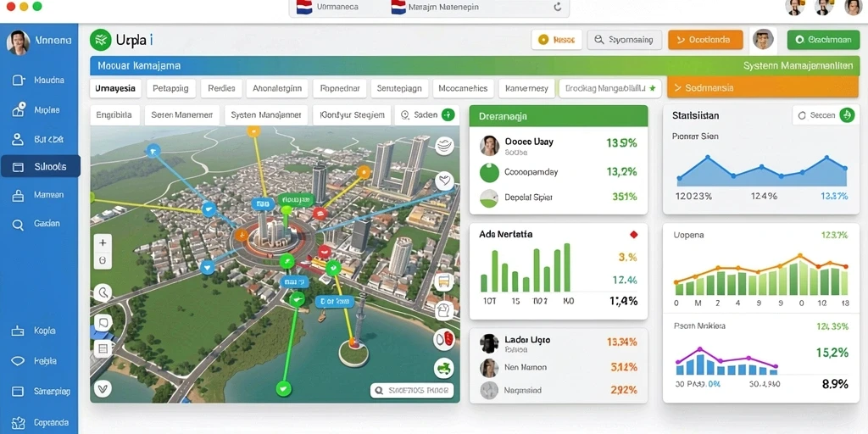Expand the orange Sodmansia dropdown

point(763,87)
